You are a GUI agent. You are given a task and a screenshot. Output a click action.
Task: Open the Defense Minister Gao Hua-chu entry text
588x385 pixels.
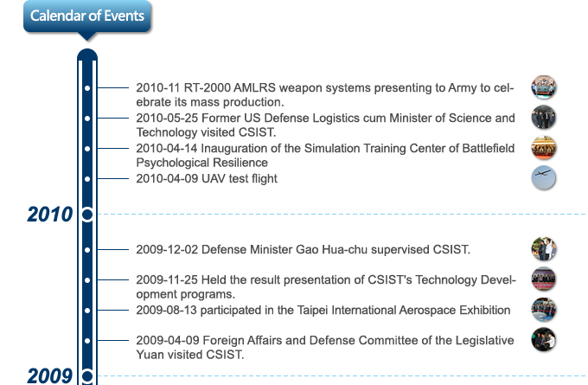pos(303,249)
